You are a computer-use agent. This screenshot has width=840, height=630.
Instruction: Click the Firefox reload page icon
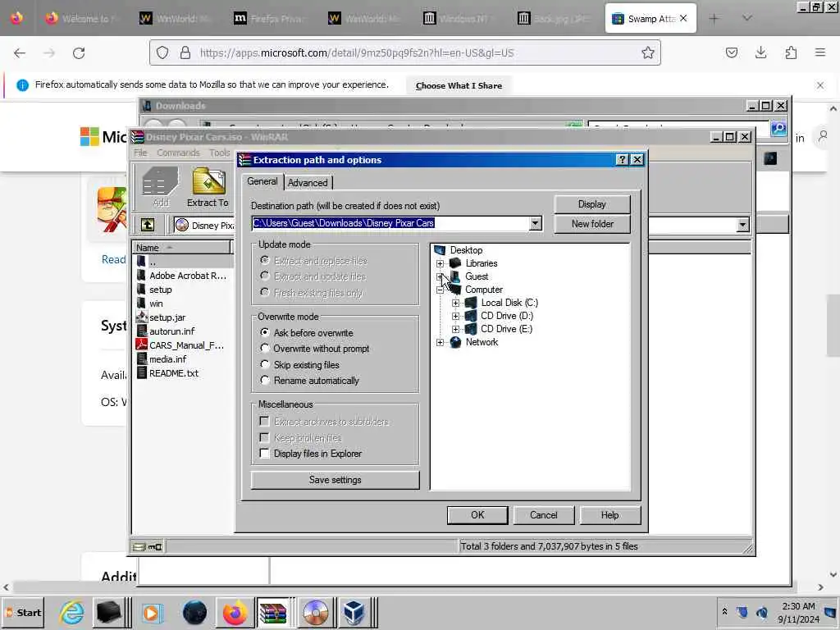tap(79, 53)
